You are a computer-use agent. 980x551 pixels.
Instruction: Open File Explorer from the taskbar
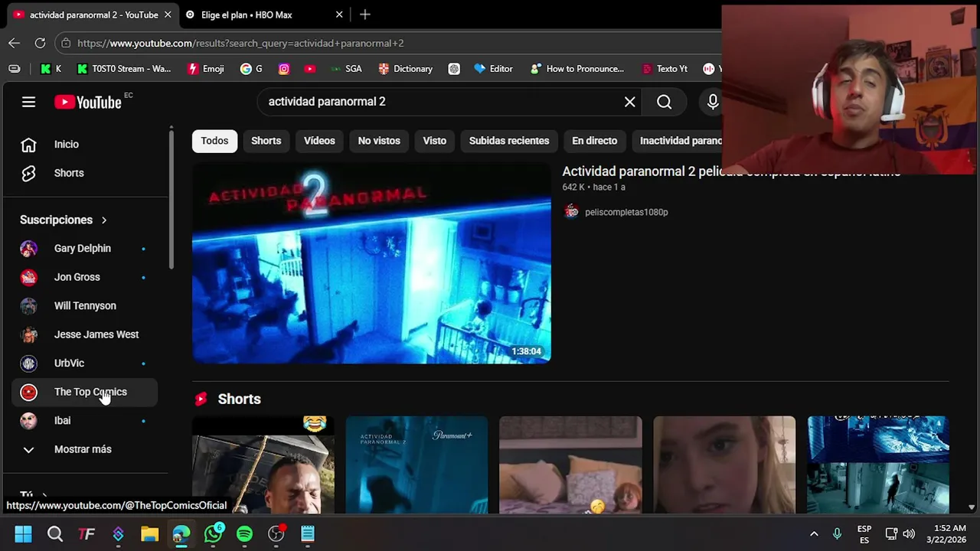[149, 533]
